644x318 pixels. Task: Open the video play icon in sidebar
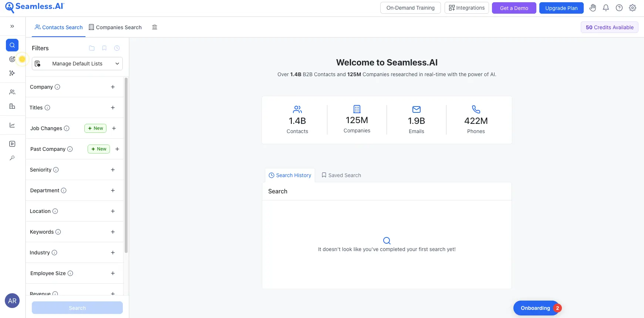click(12, 144)
